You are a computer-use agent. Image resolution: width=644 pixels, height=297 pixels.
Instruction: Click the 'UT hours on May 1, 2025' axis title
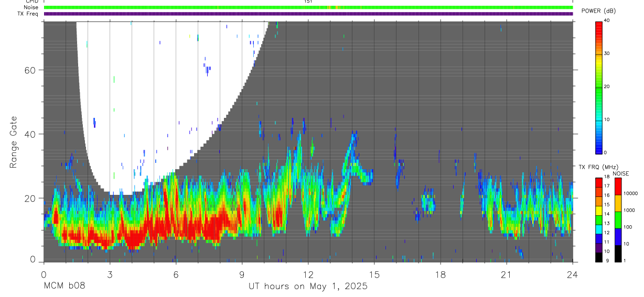tap(308, 287)
